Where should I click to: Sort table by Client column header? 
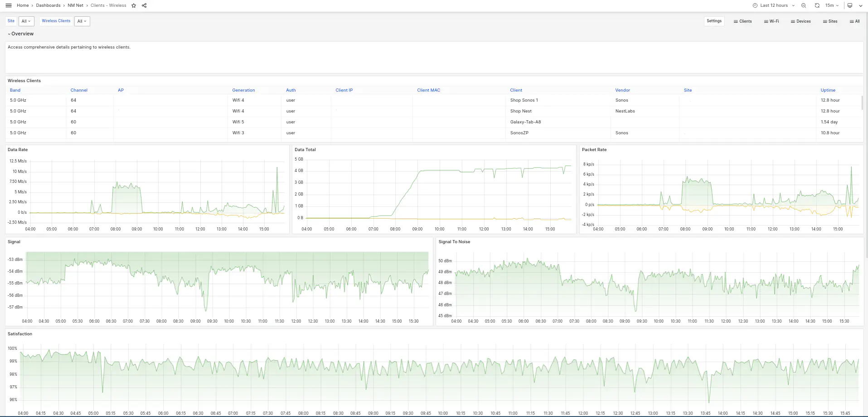(x=516, y=90)
